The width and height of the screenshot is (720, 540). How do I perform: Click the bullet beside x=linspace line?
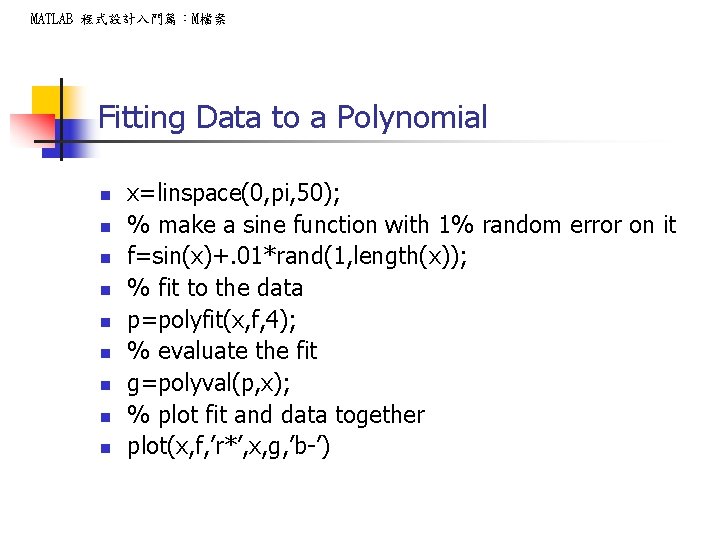coord(106,196)
